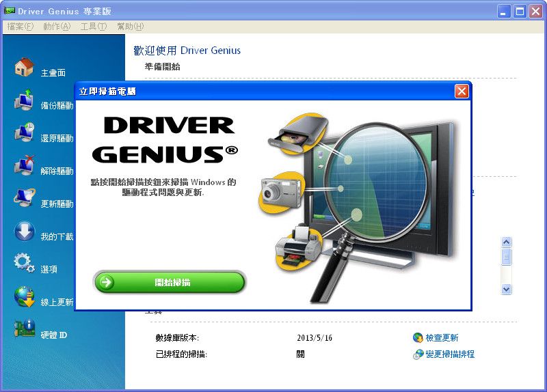Click the scheduled scan value 關
This screenshot has height=392, width=547.
click(300, 354)
